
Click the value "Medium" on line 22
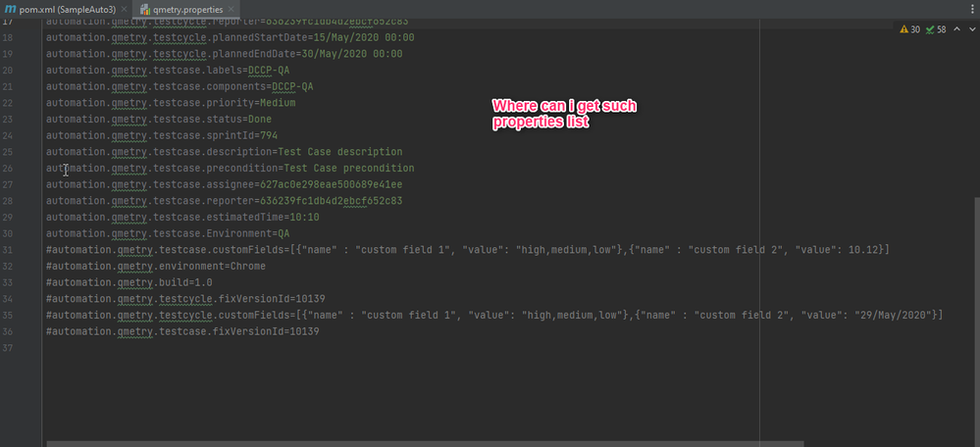coord(278,102)
